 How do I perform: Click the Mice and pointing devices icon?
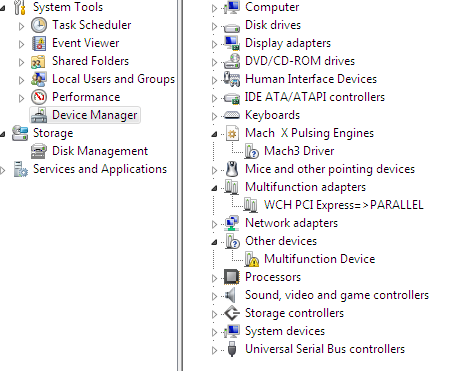tap(232, 169)
